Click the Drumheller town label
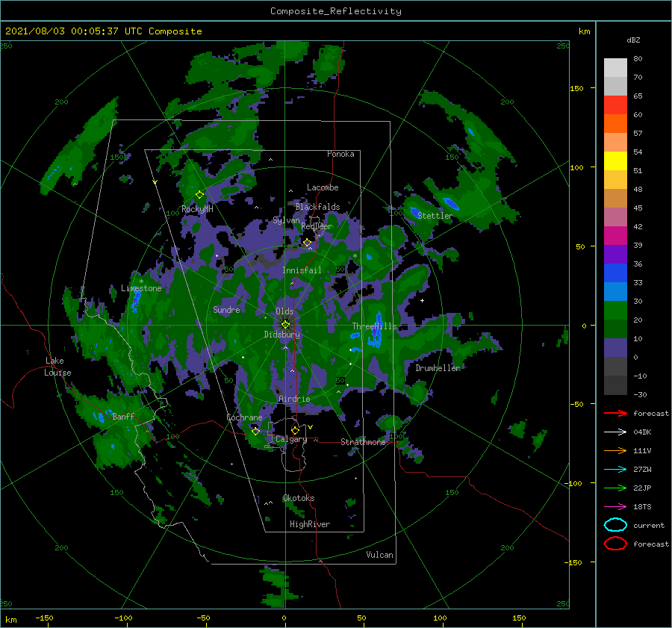 pos(438,368)
